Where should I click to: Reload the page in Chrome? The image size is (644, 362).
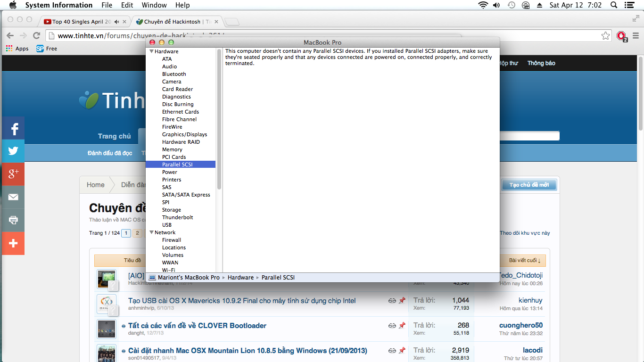click(36, 35)
